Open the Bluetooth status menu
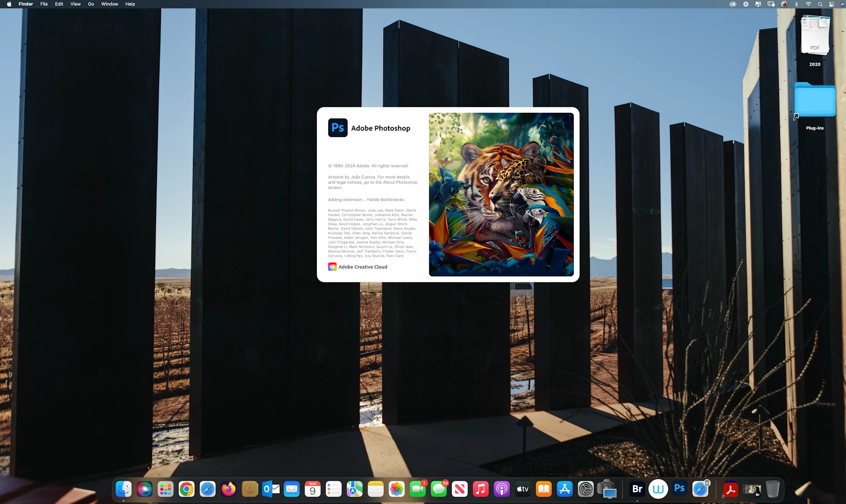The image size is (846, 504). (796, 4)
